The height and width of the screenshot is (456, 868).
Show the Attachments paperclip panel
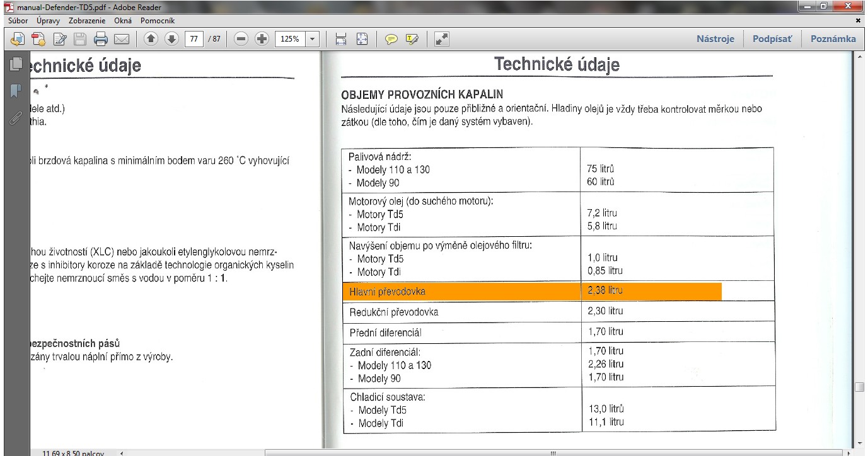(x=16, y=118)
